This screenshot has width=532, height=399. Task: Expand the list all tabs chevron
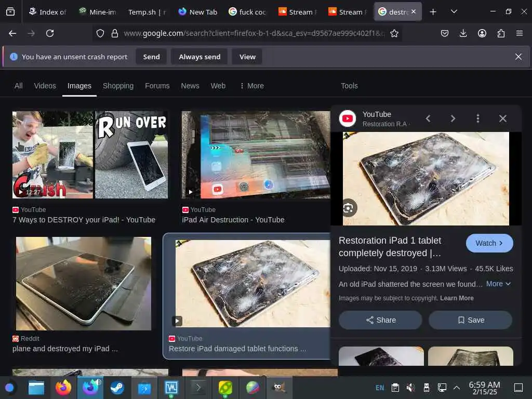click(454, 12)
